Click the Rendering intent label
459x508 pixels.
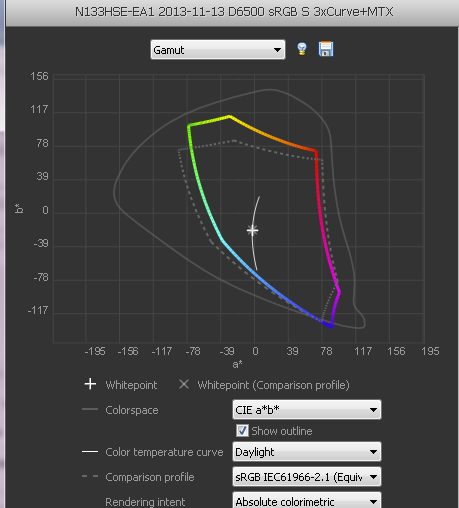tap(145, 502)
